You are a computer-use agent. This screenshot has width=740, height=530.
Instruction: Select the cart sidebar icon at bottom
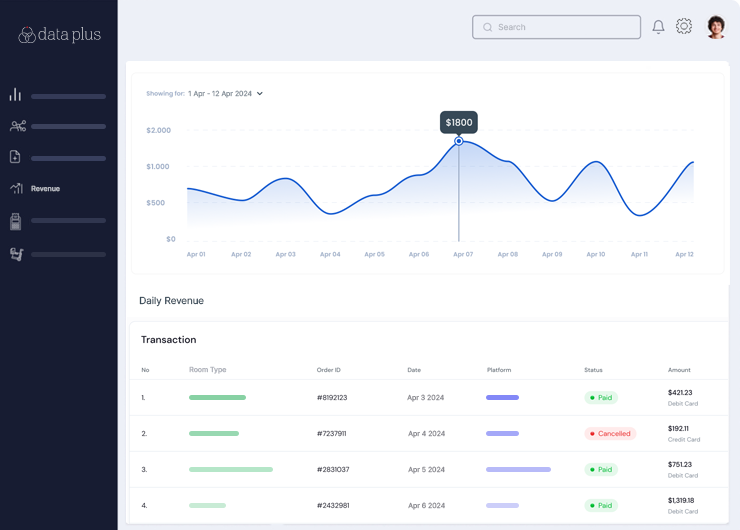(x=17, y=254)
